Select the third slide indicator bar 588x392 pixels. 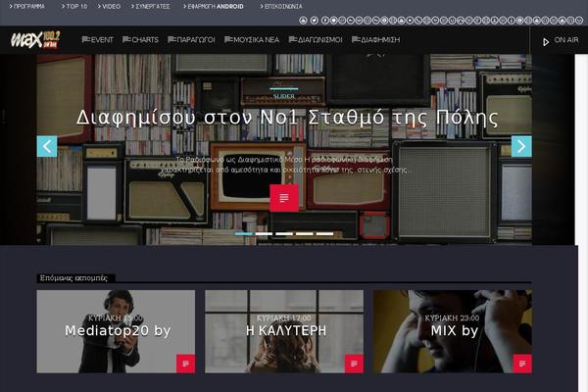(x=284, y=233)
